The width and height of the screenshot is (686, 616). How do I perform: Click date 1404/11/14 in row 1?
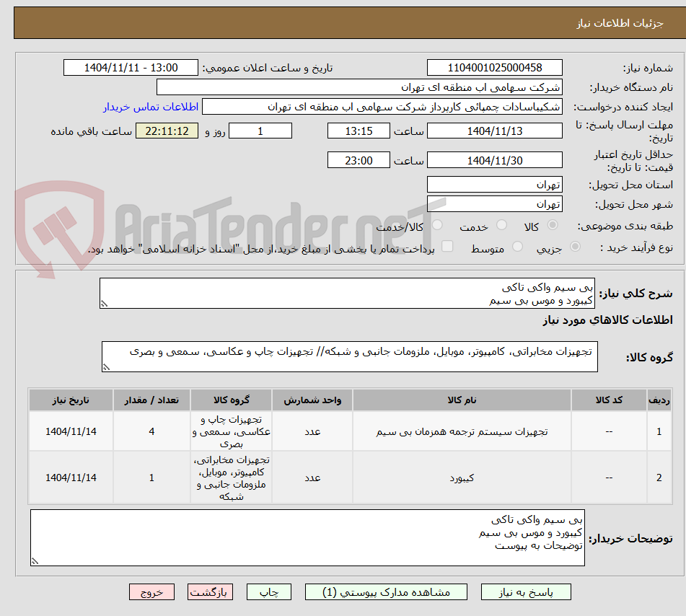pyautogui.click(x=71, y=431)
